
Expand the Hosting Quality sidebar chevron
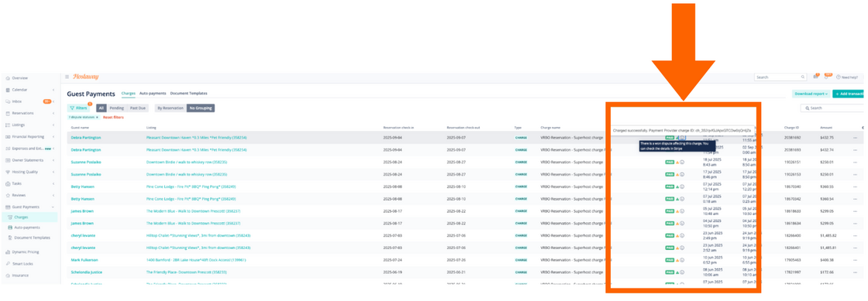(x=53, y=172)
